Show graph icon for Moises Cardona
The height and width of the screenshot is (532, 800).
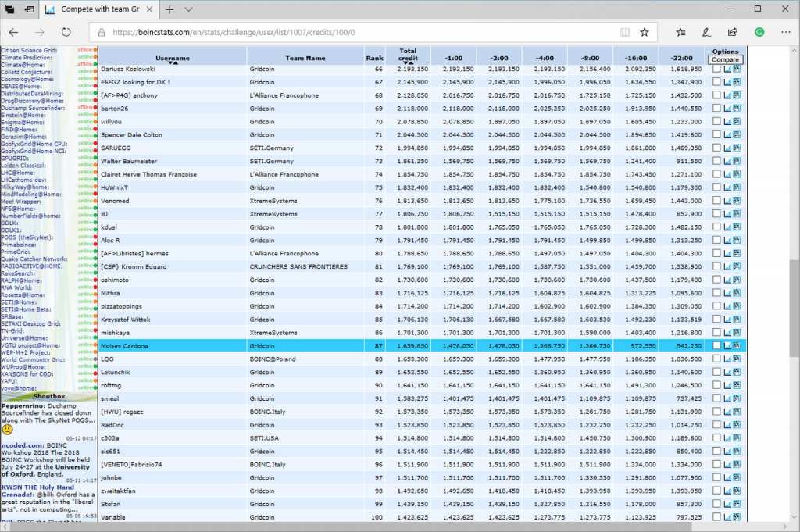coord(727,345)
